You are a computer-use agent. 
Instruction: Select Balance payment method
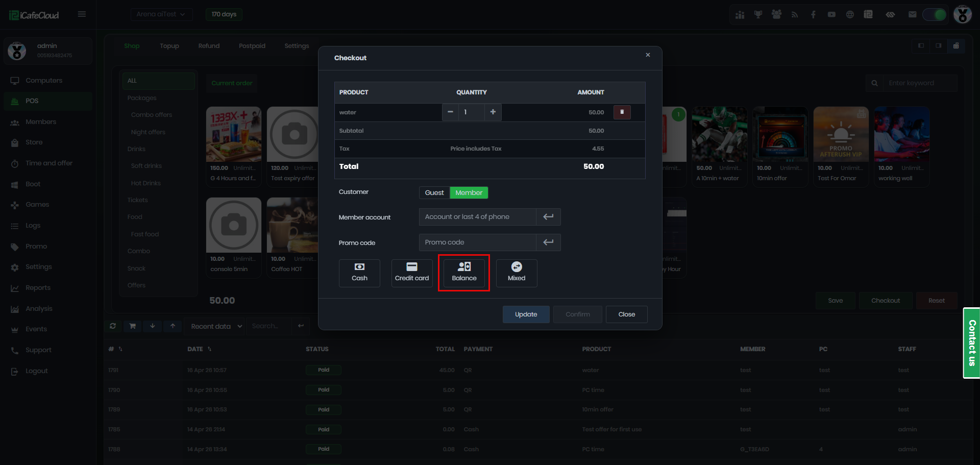pyautogui.click(x=464, y=273)
